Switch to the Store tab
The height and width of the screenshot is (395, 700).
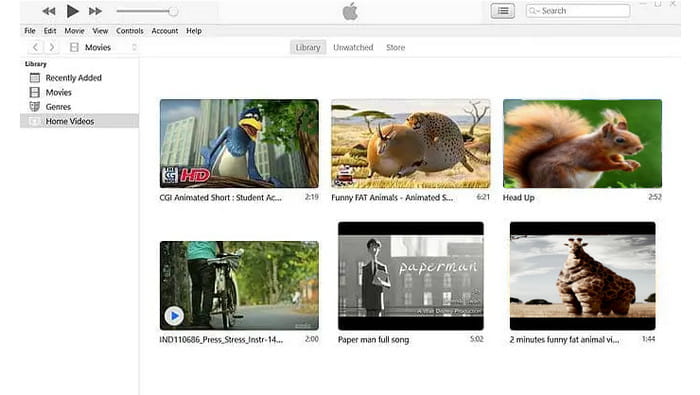point(396,47)
